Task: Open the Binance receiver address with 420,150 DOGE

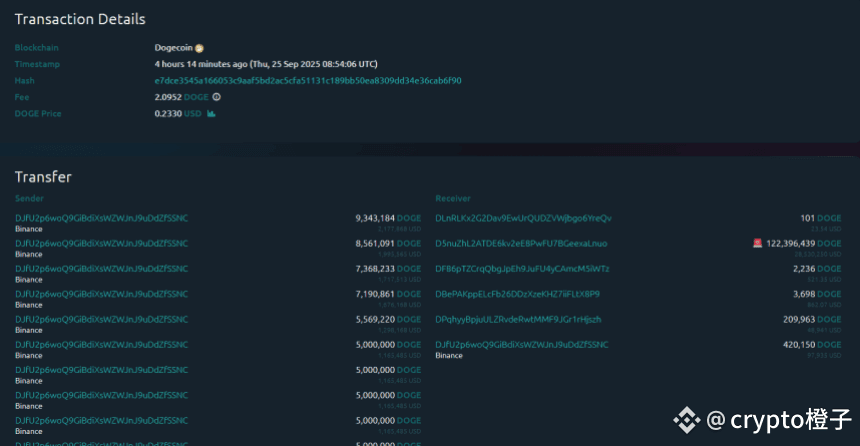Action: point(522,345)
